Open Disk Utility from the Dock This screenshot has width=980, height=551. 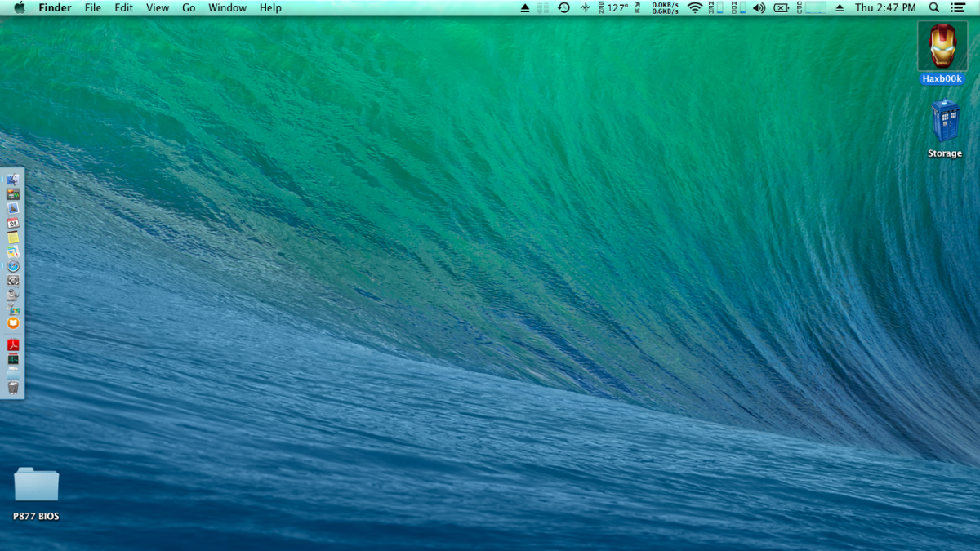[13, 295]
